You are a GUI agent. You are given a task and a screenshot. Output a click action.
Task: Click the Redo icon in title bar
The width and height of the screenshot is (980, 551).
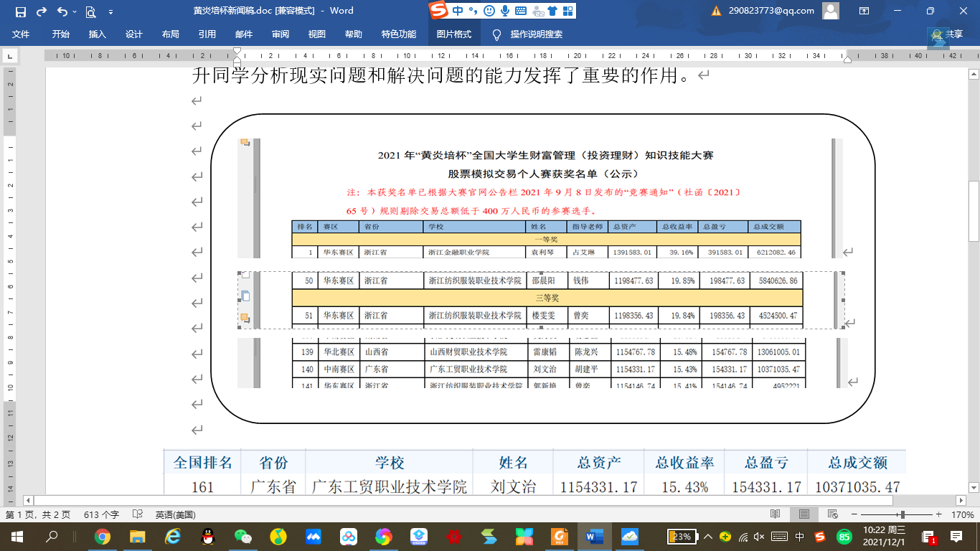click(41, 11)
